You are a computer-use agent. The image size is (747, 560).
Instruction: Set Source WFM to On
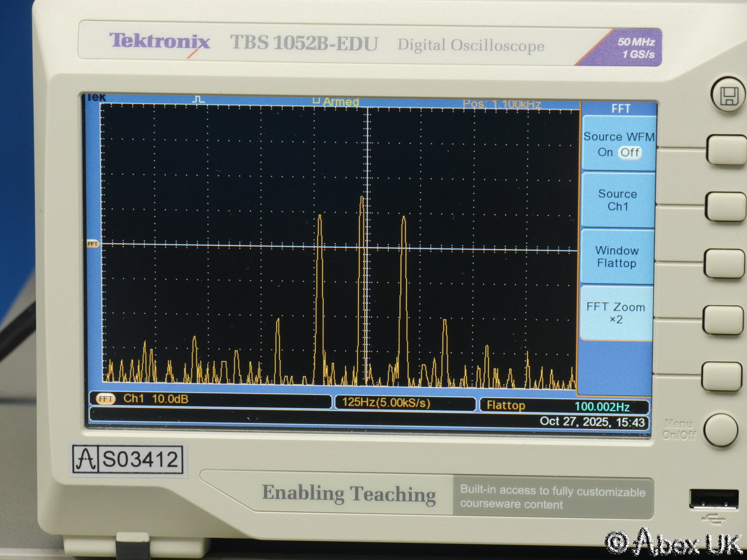605,152
